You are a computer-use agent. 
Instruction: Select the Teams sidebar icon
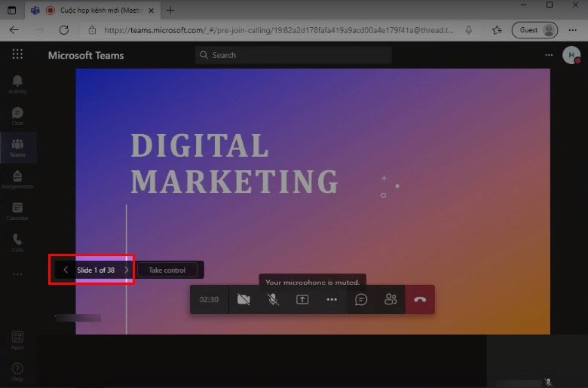coord(17,148)
